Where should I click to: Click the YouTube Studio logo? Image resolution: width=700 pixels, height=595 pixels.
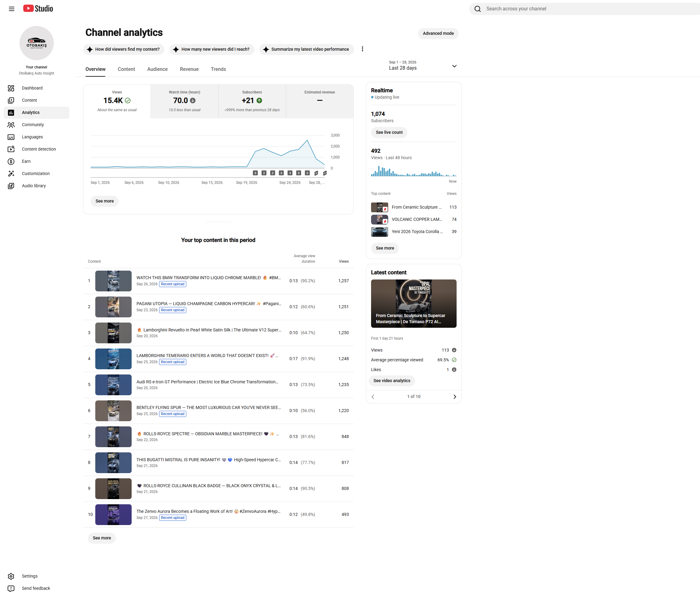[x=38, y=9]
